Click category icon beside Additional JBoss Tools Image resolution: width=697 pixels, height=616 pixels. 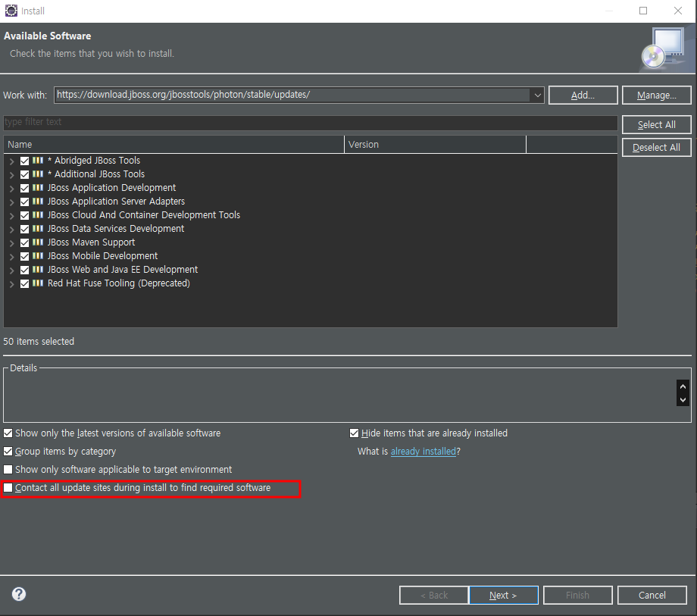pos(38,174)
